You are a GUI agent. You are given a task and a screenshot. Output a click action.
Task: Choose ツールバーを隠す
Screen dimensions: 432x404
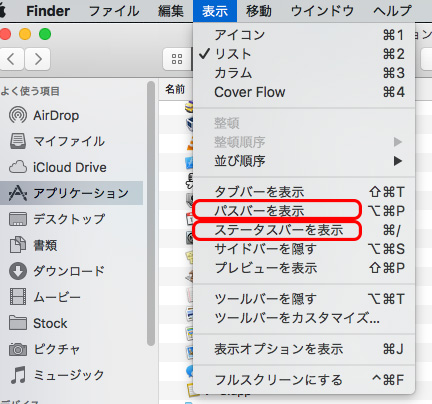tap(304, 299)
